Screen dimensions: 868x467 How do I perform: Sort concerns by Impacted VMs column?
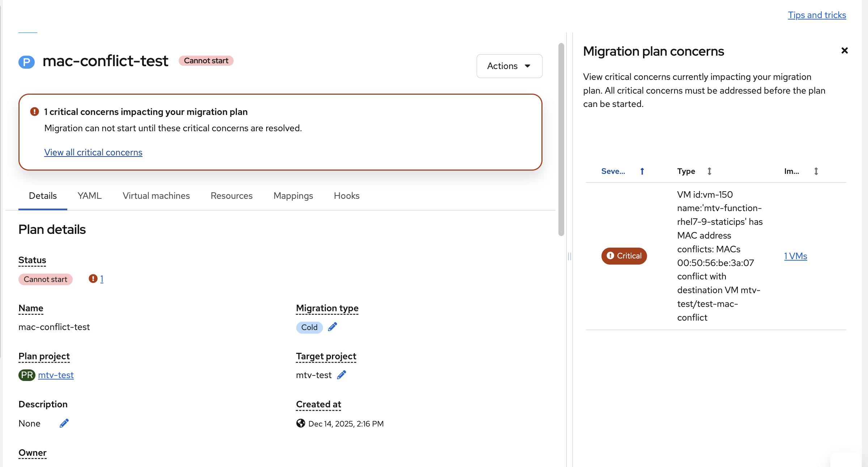point(816,171)
